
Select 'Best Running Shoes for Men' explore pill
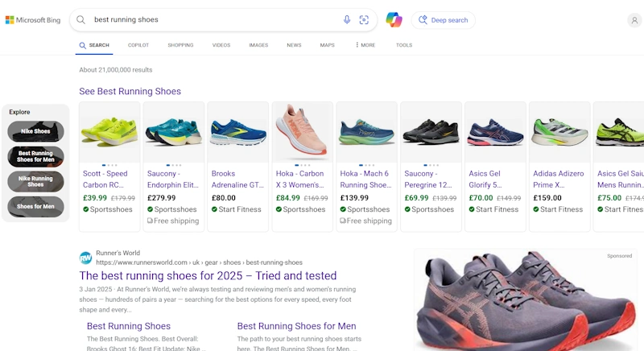[35, 156]
